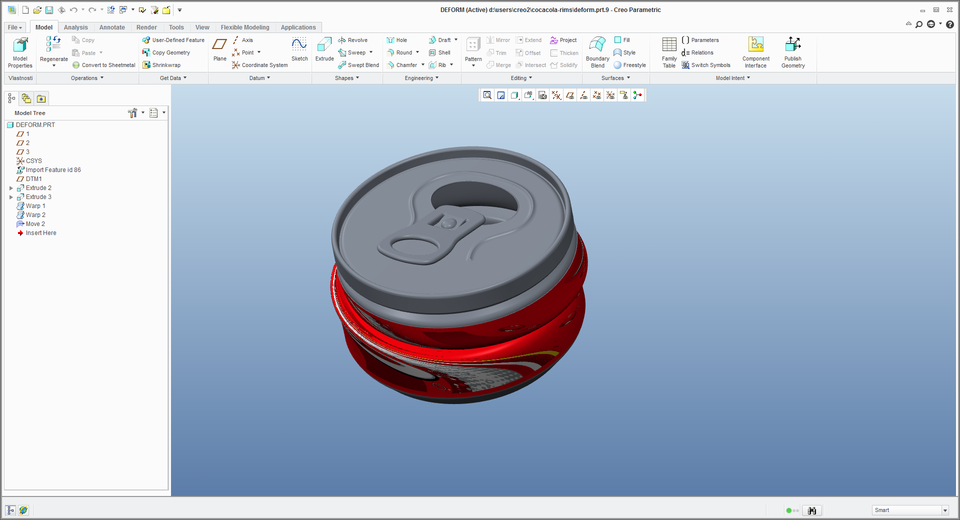Open the Folder Browser navigator tab
This screenshot has height=520, width=960.
tap(26, 98)
